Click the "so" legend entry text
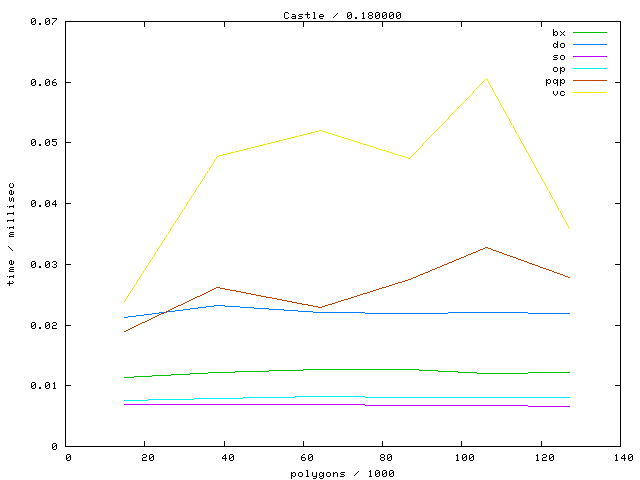The height and width of the screenshot is (480, 640). pyautogui.click(x=558, y=57)
